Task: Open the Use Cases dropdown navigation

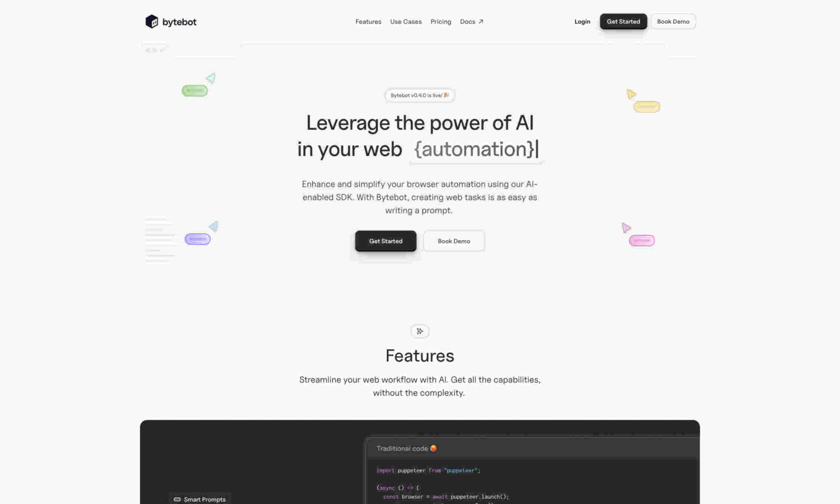Action: (x=406, y=21)
